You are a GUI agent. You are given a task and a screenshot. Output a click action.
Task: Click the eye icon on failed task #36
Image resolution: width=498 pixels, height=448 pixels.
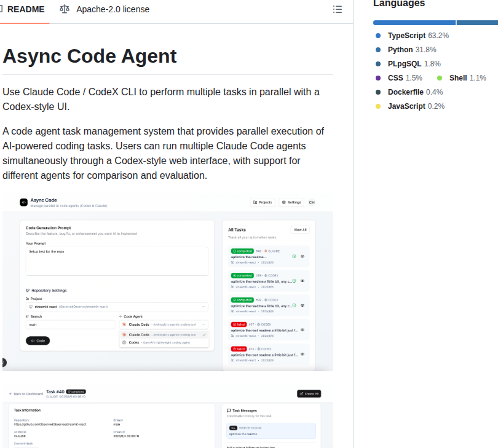tap(302, 355)
